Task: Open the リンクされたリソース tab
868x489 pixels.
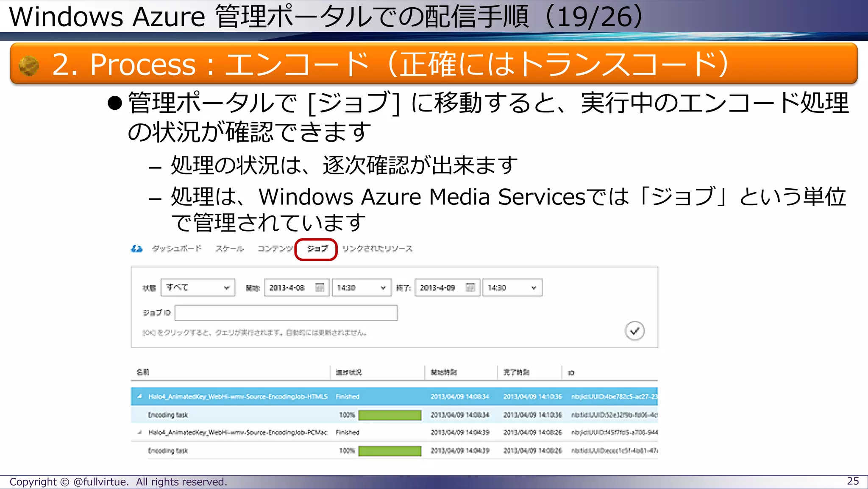Action: [x=377, y=249]
